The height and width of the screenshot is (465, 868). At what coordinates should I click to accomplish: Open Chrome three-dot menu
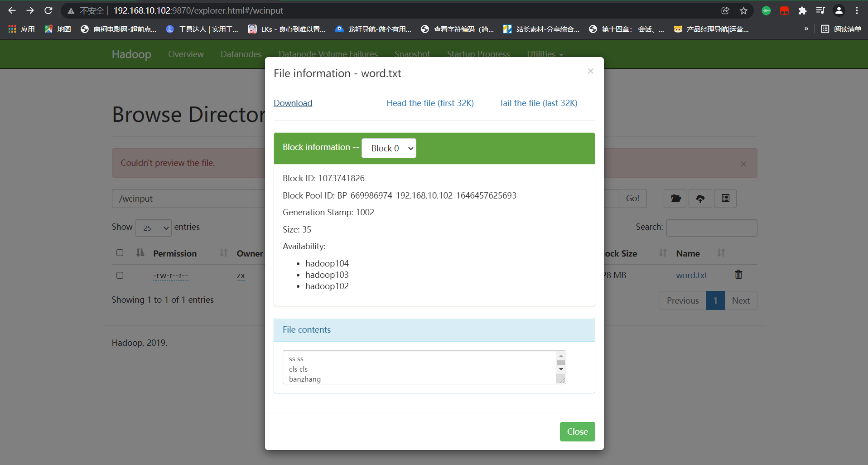(x=857, y=10)
